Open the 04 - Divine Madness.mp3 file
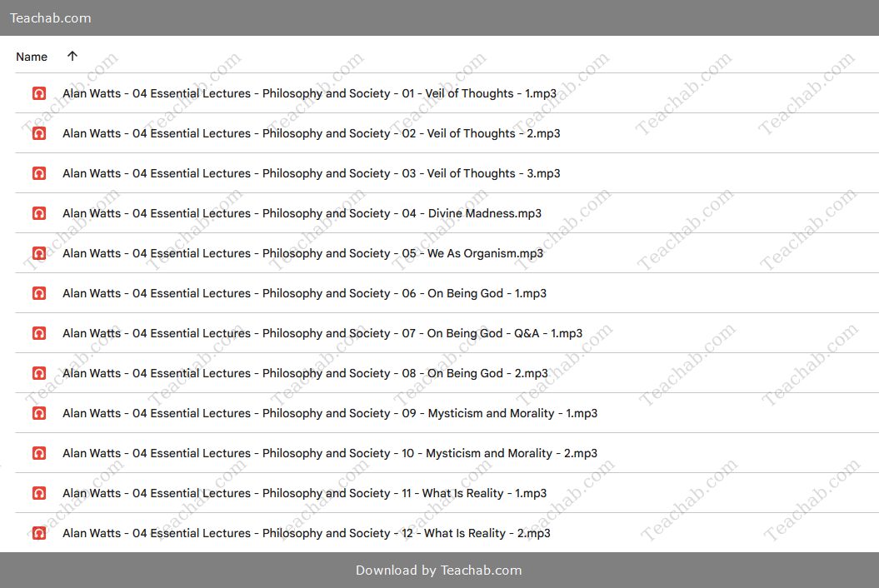The width and height of the screenshot is (879, 588). pos(302,213)
